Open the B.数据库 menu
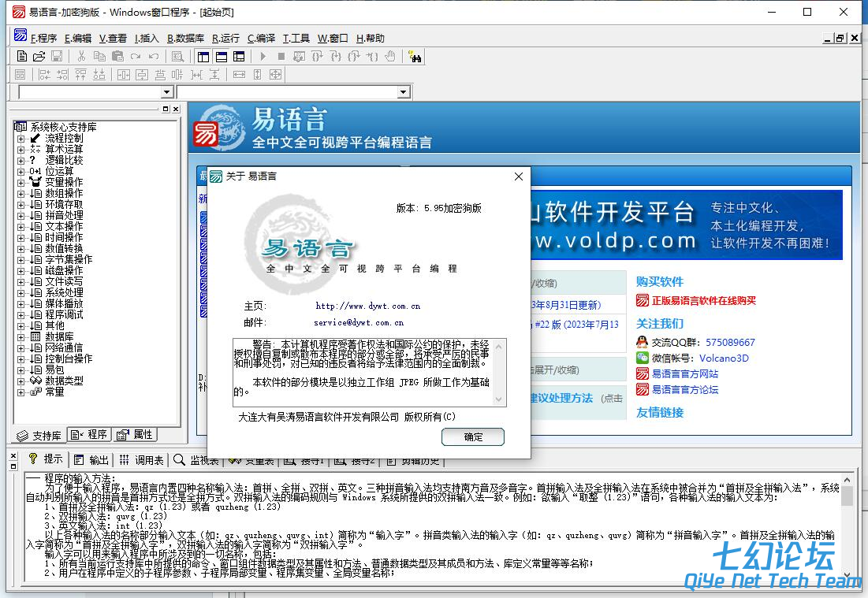The image size is (868, 598). pyautogui.click(x=185, y=38)
